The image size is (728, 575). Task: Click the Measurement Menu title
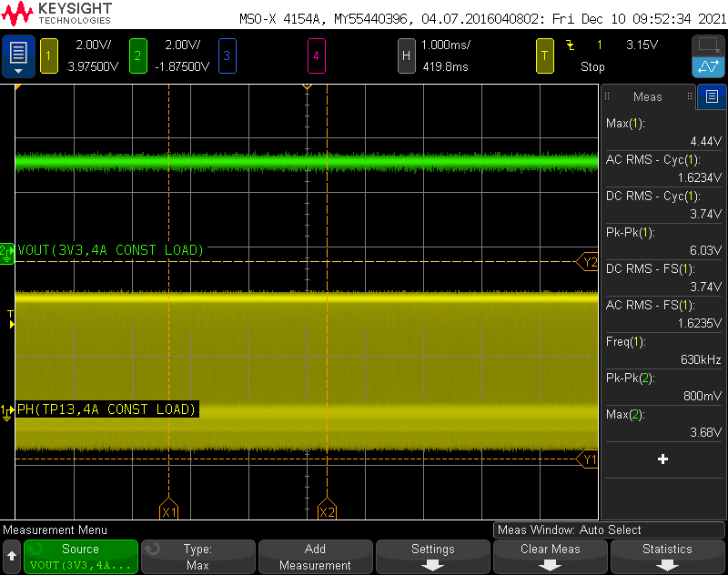pyautogui.click(x=55, y=530)
